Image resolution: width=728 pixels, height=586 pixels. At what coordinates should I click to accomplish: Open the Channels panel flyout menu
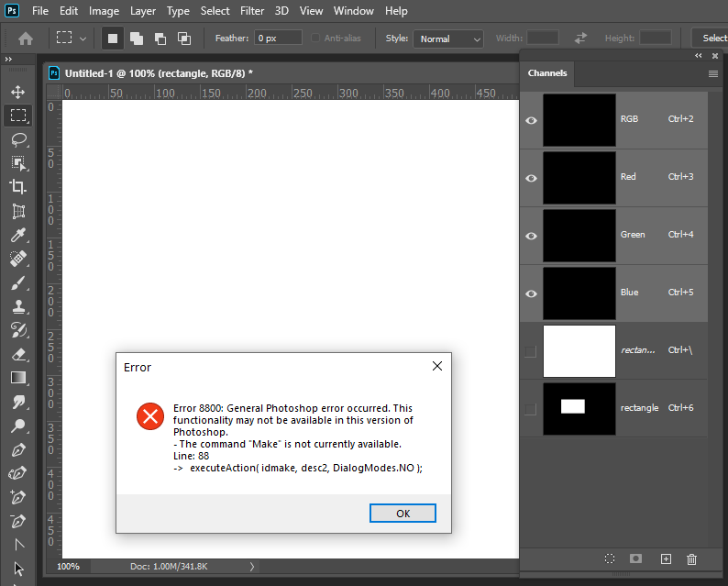coord(713,74)
